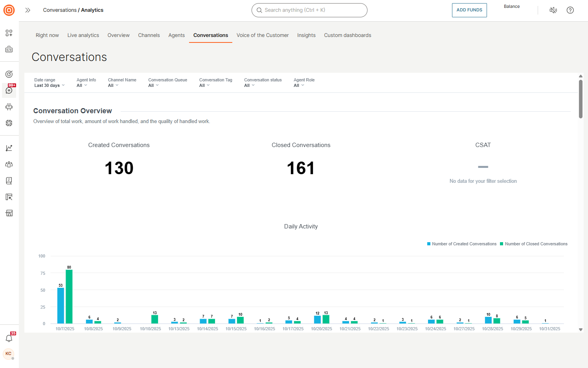Expand the collapsed sidebar using the double-chevron
588x368 pixels.
28,10
